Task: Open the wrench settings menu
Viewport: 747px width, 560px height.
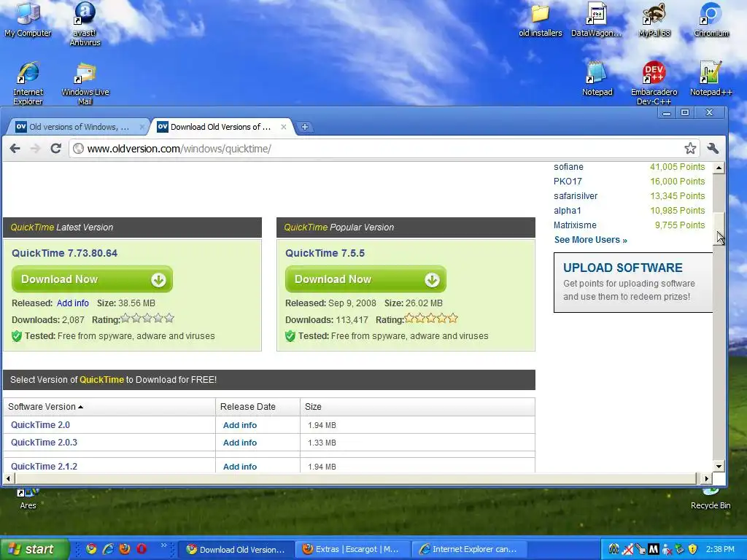Action: 713,149
